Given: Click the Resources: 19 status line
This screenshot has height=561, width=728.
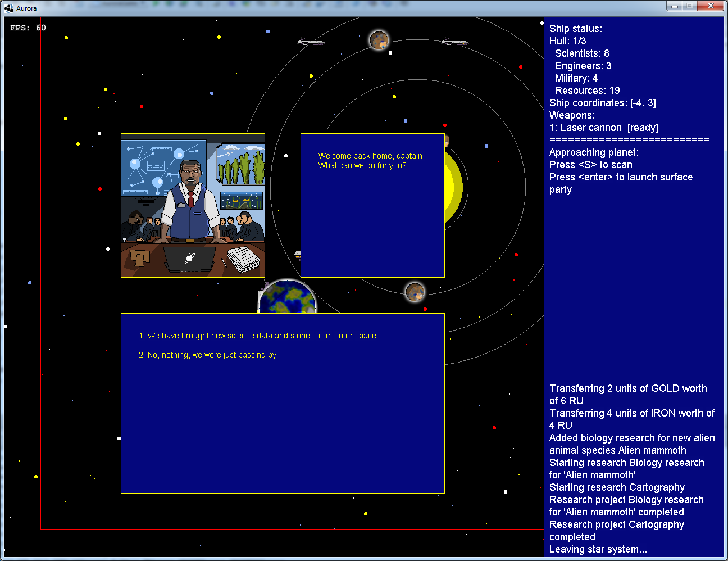Looking at the screenshot, I should (587, 91).
